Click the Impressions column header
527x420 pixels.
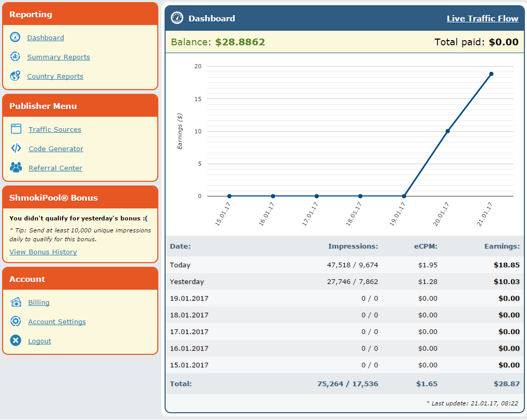pyautogui.click(x=353, y=246)
